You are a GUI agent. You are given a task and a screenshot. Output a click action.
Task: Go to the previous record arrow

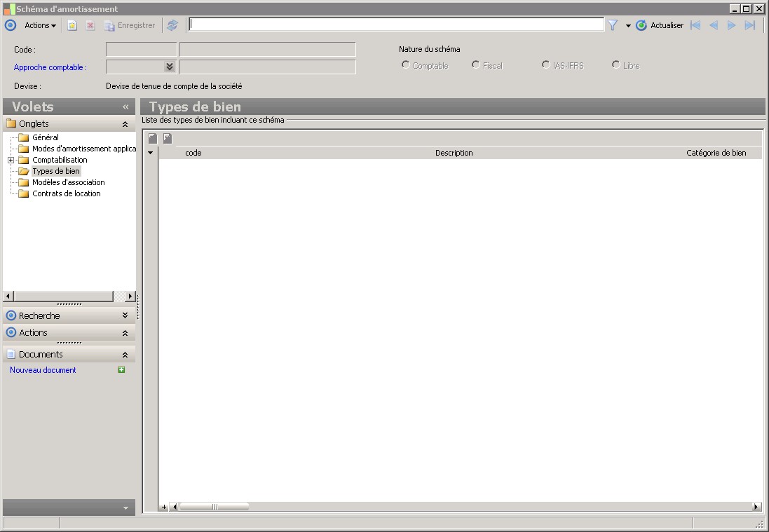[714, 25]
